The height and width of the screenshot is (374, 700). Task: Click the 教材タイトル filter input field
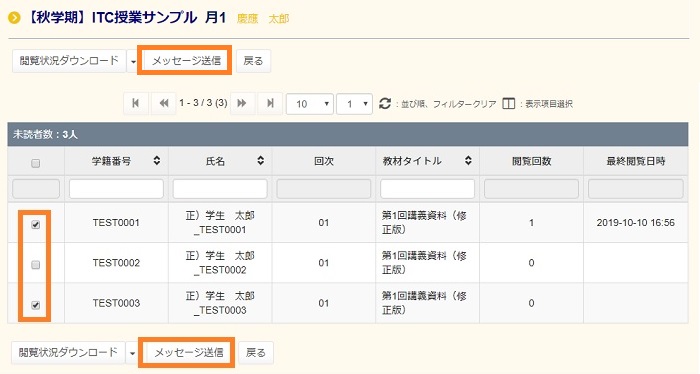[x=427, y=189]
